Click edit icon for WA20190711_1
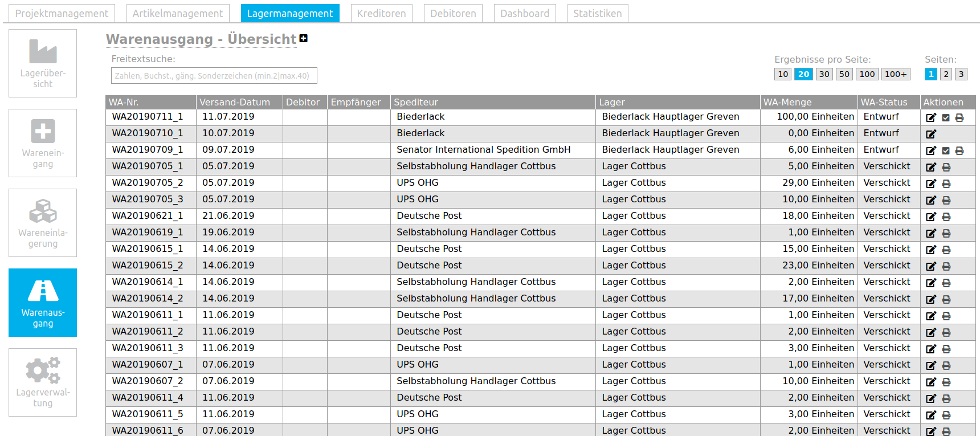Screen dimensions: 980x436 pyautogui.click(x=931, y=117)
